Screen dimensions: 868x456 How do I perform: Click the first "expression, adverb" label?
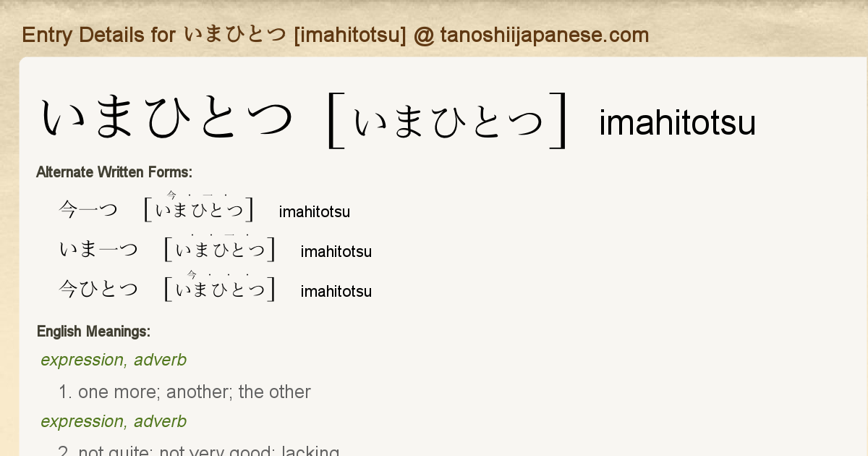click(x=114, y=360)
